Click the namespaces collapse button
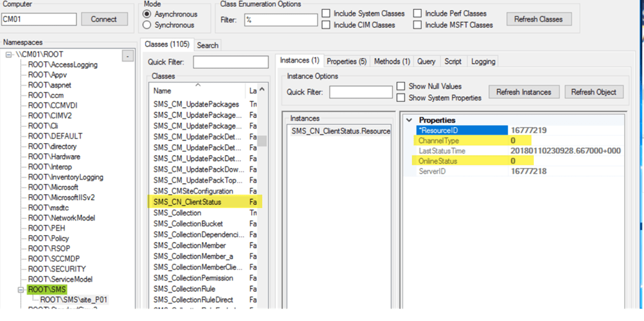 click(127, 56)
